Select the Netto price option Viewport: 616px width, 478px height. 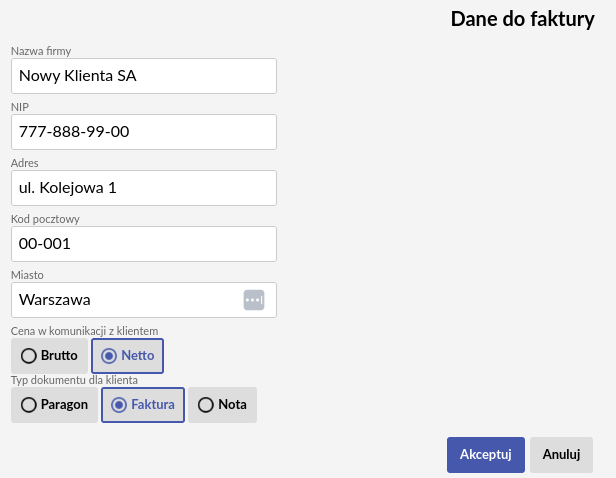(127, 356)
